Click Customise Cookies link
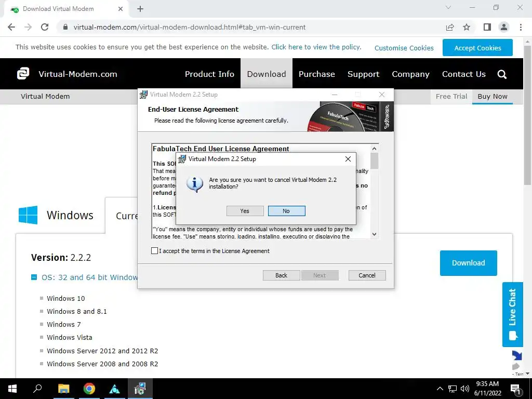 click(404, 48)
